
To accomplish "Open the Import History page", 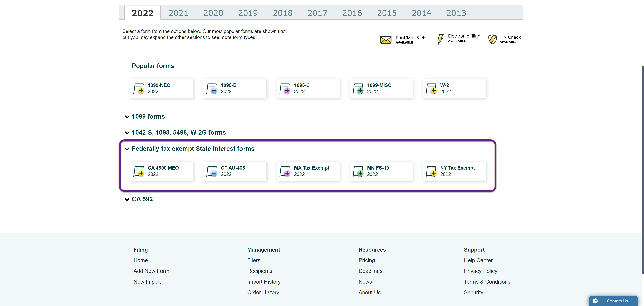I will pyautogui.click(x=264, y=282).
